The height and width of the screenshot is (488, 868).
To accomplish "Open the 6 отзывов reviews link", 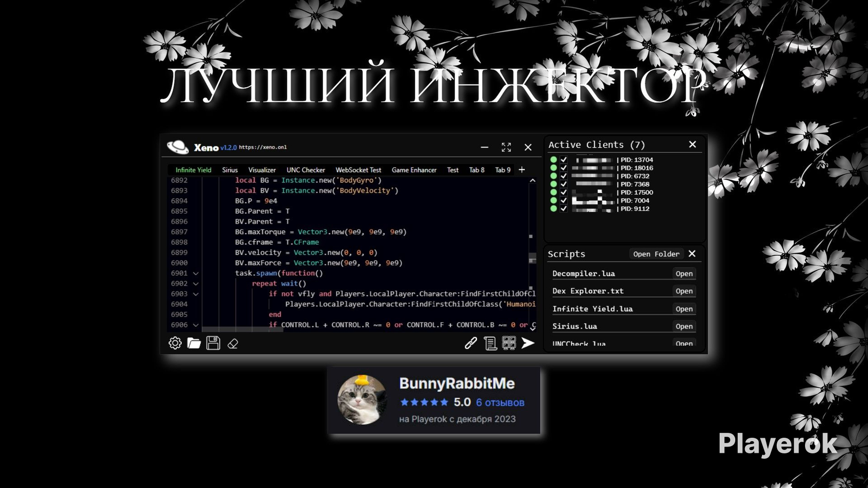I will [500, 403].
